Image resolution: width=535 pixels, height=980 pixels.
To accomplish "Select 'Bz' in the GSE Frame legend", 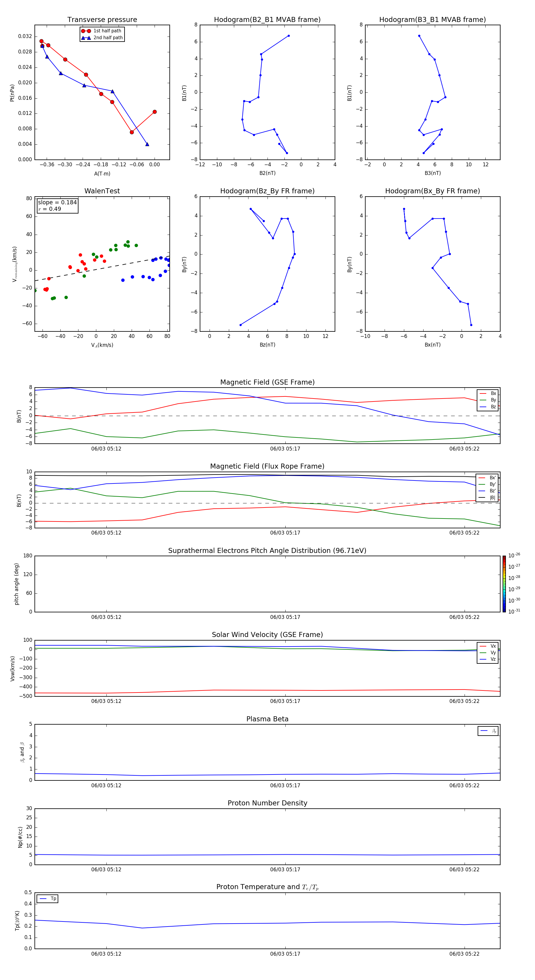I will click(x=488, y=407).
